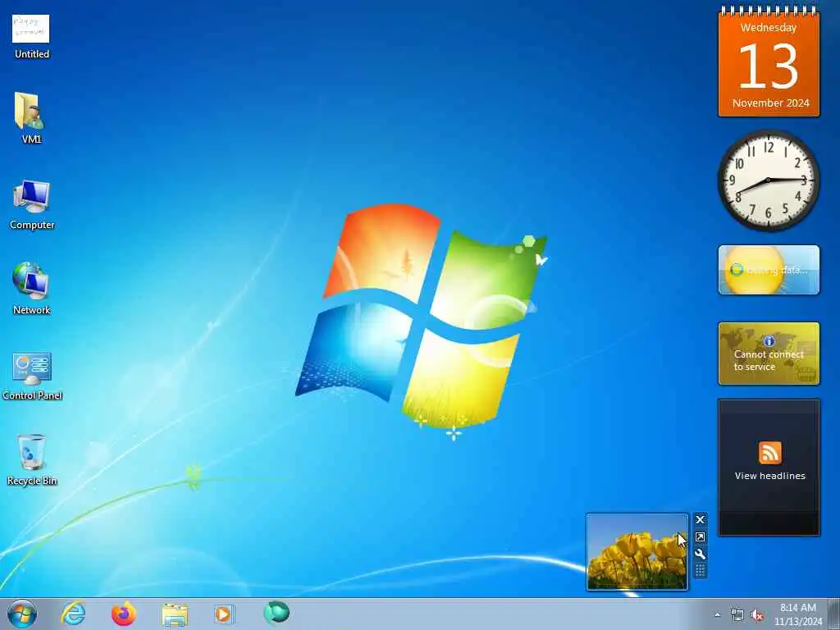This screenshot has height=630, width=840.
Task: Click the analog Clock gadget
Action: (769, 180)
